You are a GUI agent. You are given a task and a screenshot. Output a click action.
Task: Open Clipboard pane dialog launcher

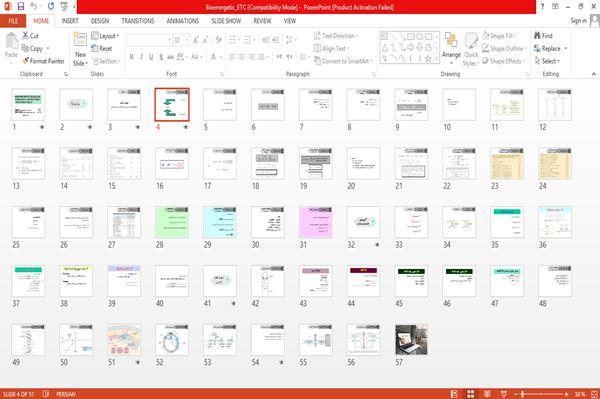click(66, 74)
